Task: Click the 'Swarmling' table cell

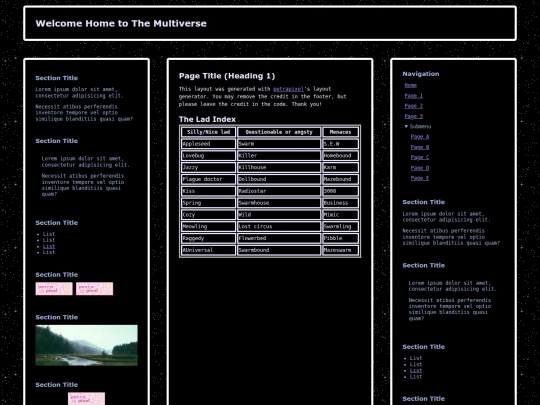Action: coord(340,227)
